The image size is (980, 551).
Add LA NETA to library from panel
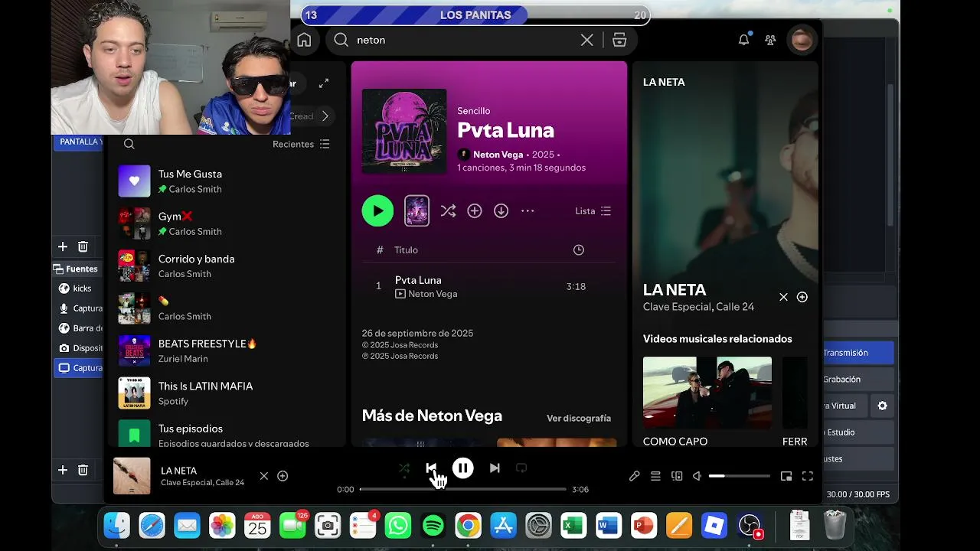pos(802,297)
